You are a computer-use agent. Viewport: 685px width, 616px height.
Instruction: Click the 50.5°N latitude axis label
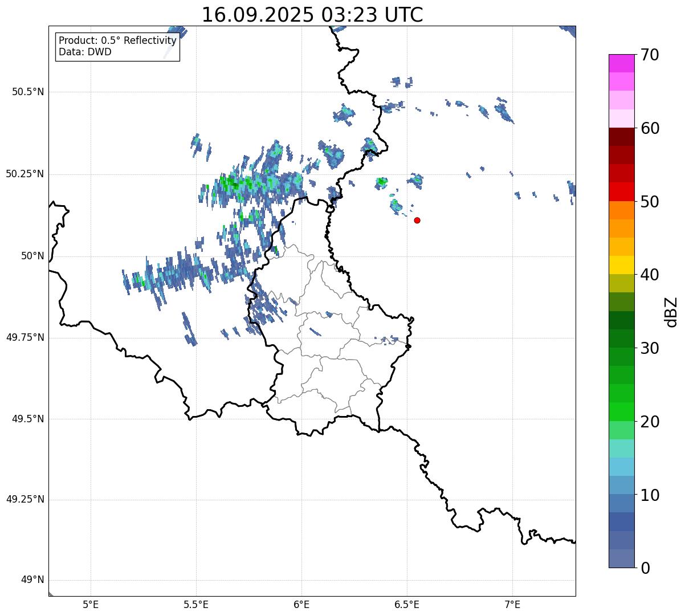[27, 92]
